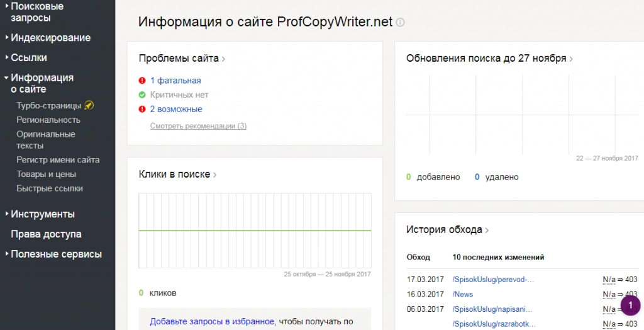Expand the Полезные сервисы section

point(54,254)
